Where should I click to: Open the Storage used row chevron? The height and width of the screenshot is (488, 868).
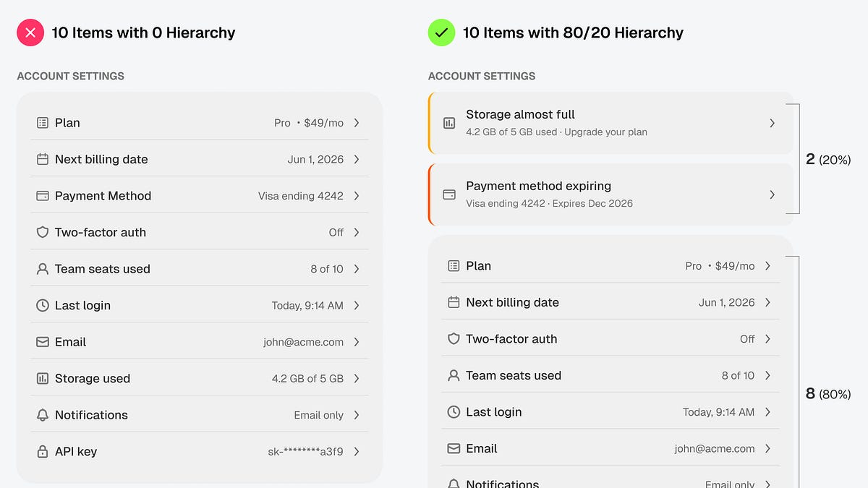(x=357, y=378)
